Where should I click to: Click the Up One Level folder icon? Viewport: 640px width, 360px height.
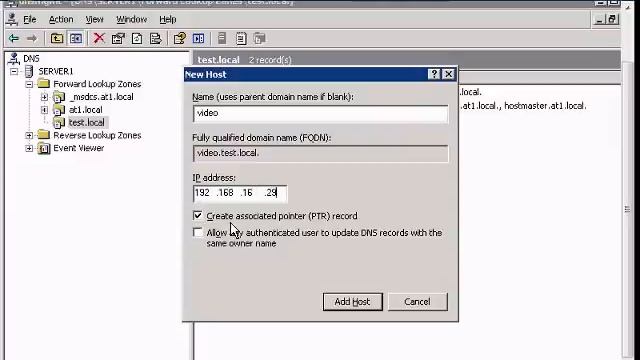(57, 38)
